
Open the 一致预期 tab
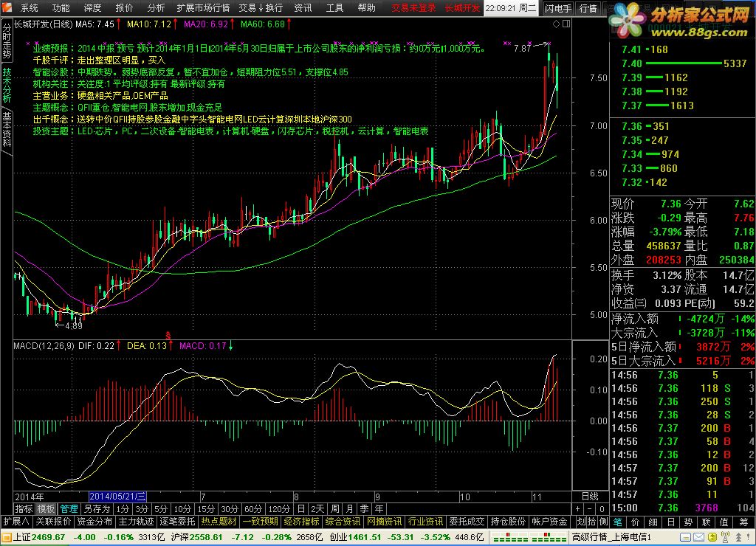261,522
